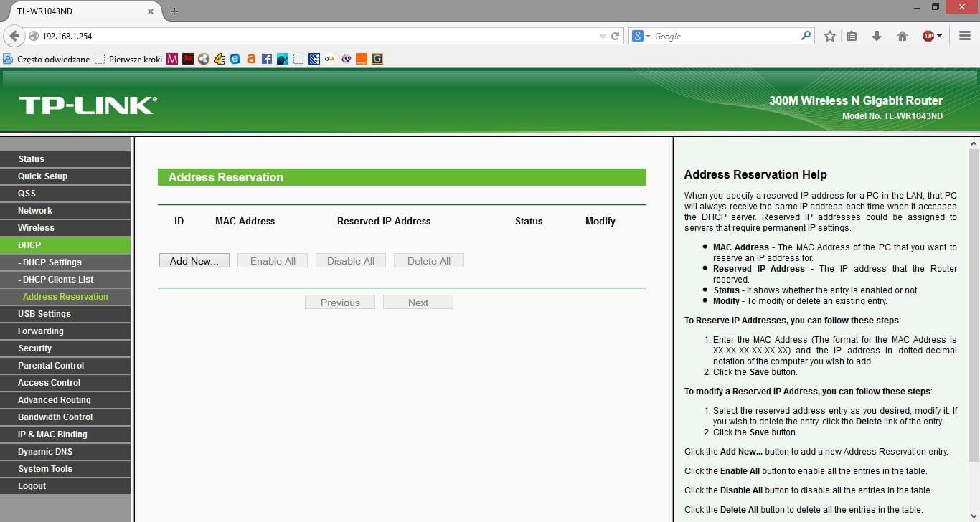Open the blue 'e' bookmark icon
Screen dimensions: 980x522
[235, 59]
